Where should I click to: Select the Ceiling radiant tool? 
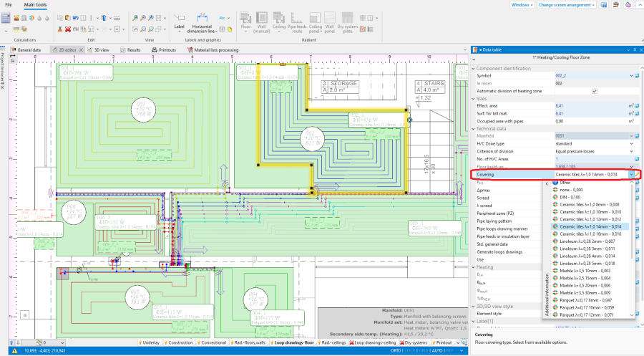pyautogui.click(x=279, y=21)
